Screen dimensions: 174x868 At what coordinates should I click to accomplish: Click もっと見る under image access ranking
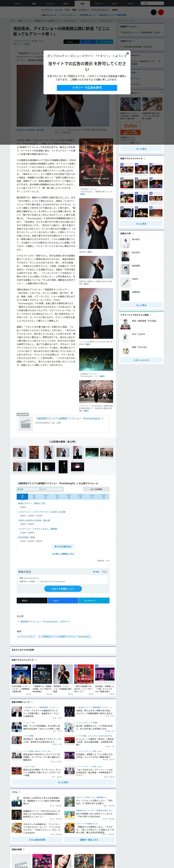point(141,224)
